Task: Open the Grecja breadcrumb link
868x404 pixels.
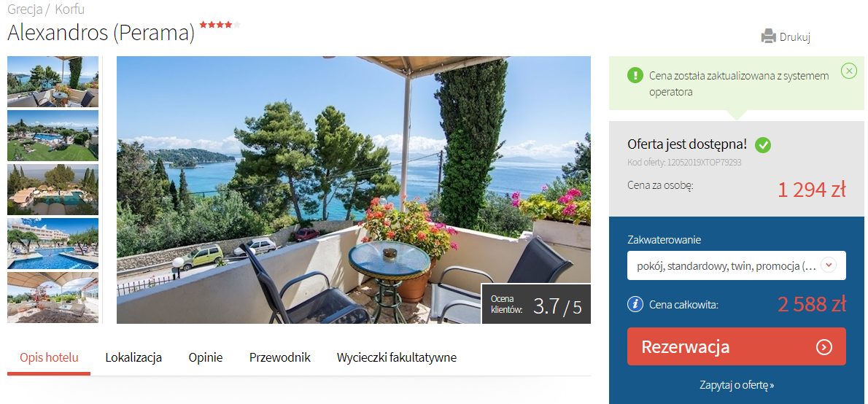Action: pos(25,9)
